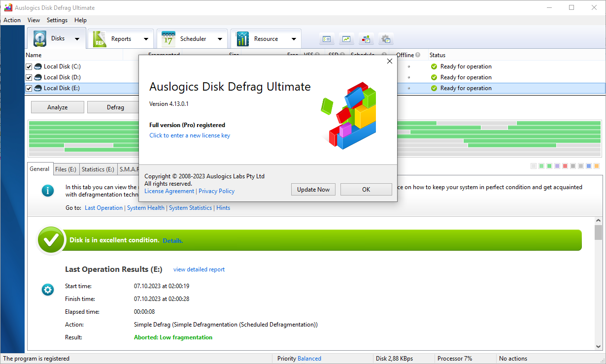
Task: Click Local Disk (E:) drive icon
Action: point(38,88)
